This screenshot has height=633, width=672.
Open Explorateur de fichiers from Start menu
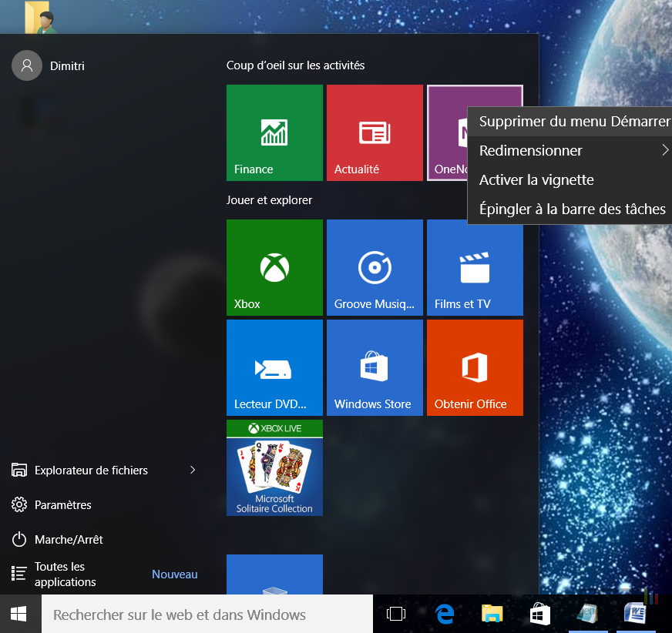click(x=91, y=471)
